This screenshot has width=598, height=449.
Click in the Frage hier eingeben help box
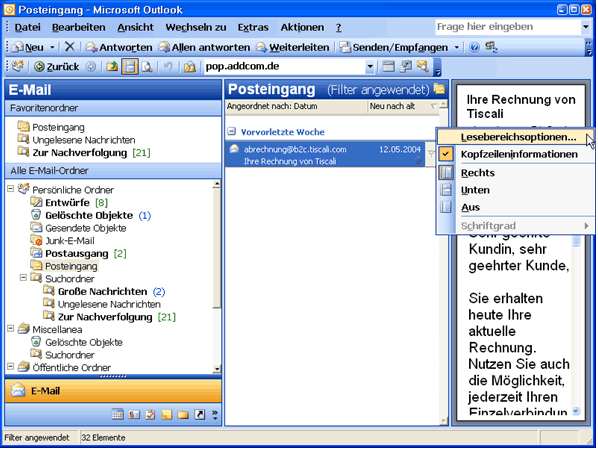click(508, 27)
